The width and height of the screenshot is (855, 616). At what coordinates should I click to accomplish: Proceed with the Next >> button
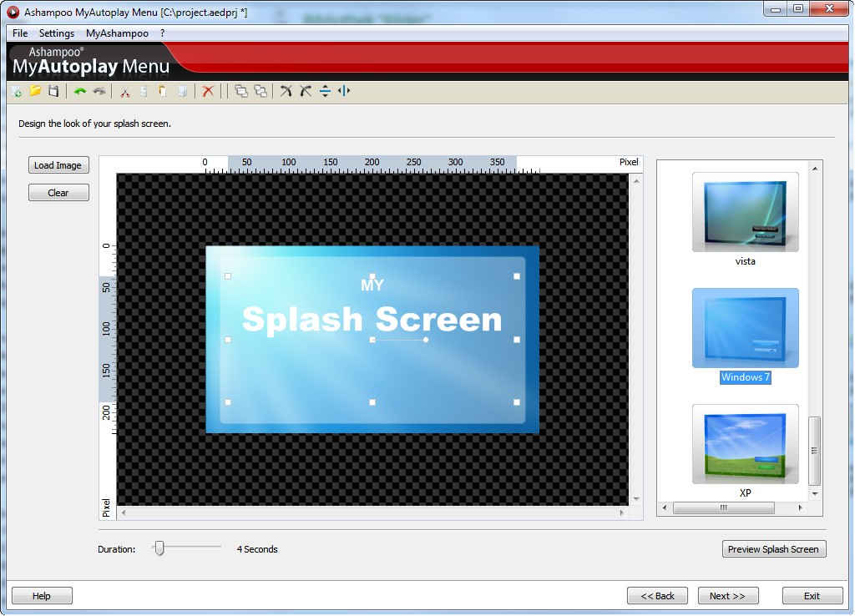click(x=728, y=596)
